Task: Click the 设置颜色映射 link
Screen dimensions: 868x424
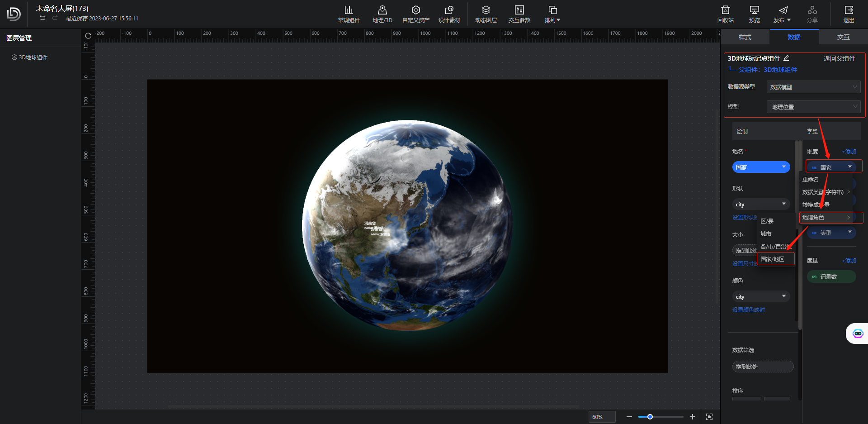Action: (748, 310)
